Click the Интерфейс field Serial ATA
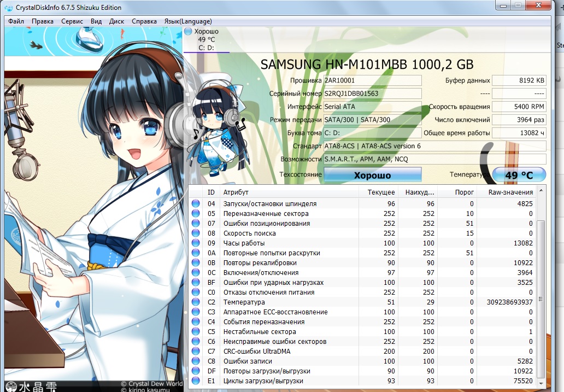Screen dimensions: 564x392 (372, 107)
